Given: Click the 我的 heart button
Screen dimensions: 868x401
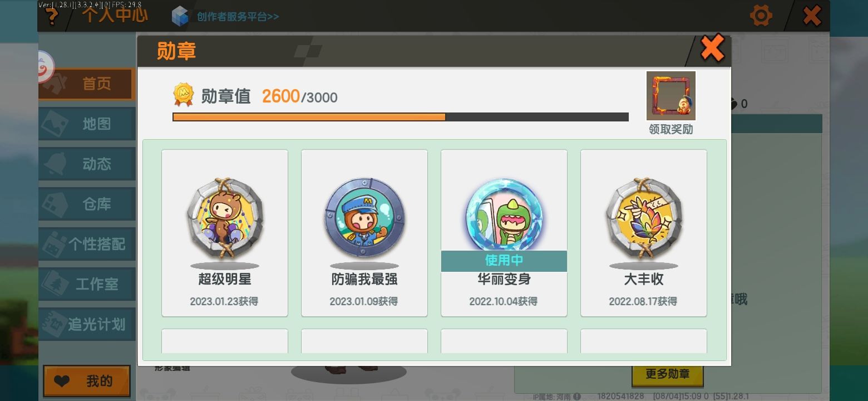Looking at the screenshot, I should click(x=87, y=382).
